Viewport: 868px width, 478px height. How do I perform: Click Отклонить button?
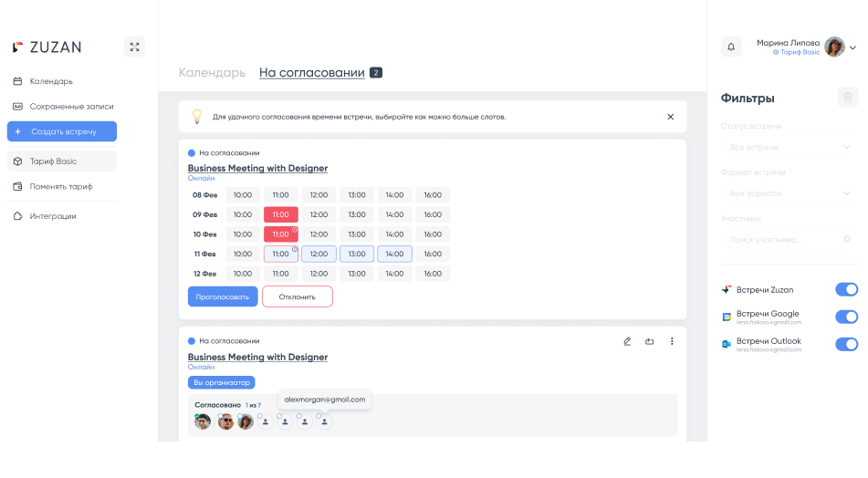298,296
